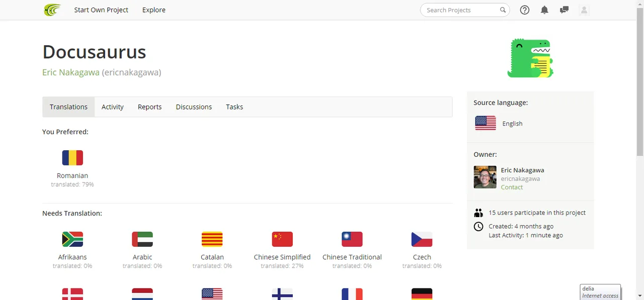Click the 'translated: 27%' text
Viewport: 644px width, 300px height.
282,266
